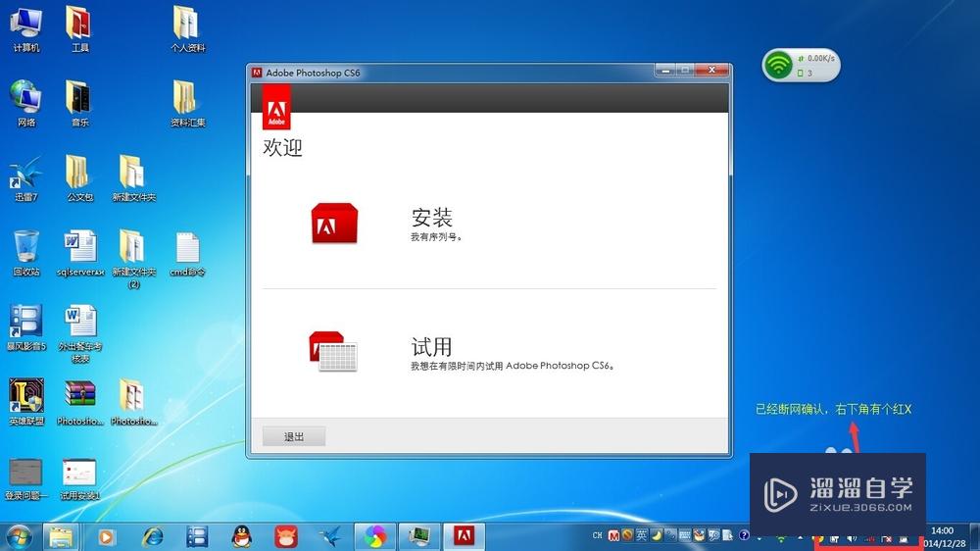Viewport: 980px width, 551px height.
Task: Click the 英 input mode indicator
Action: coord(642,535)
